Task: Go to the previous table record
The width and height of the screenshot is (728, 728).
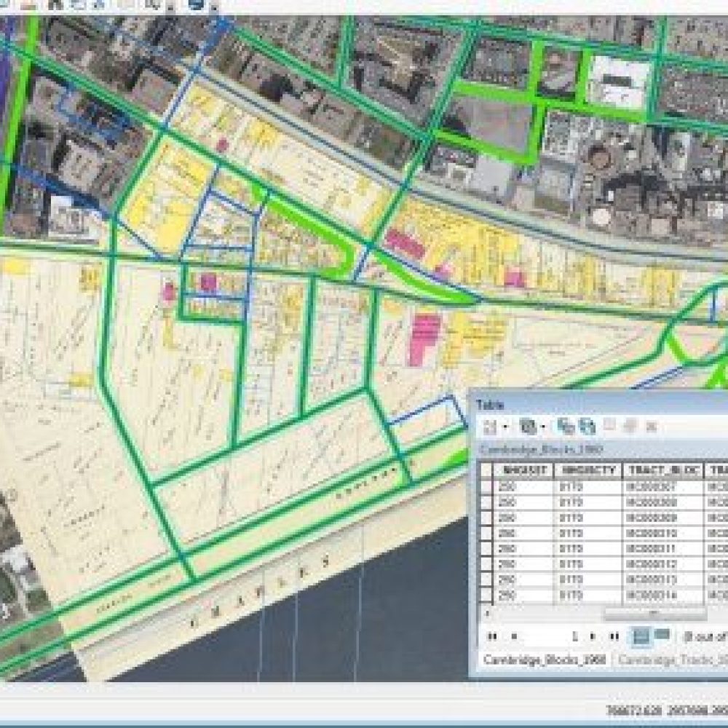Action: (515, 636)
